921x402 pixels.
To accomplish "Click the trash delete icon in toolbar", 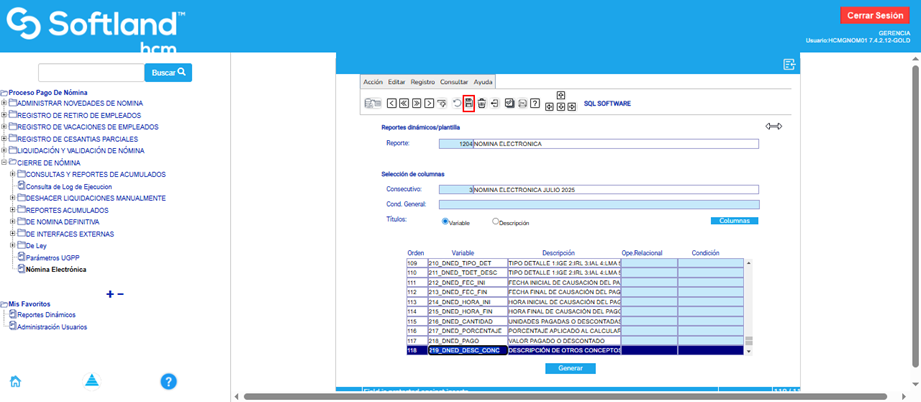I will coord(481,103).
